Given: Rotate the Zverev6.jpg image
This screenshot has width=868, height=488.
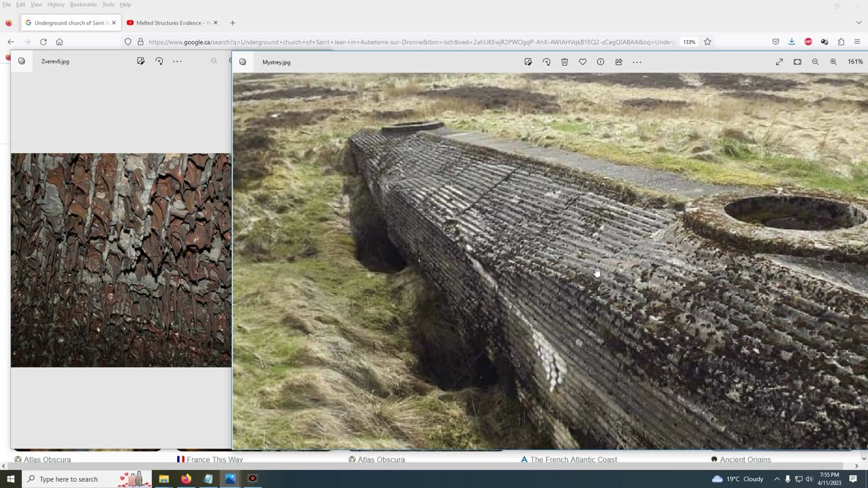Looking at the screenshot, I should pyautogui.click(x=159, y=61).
